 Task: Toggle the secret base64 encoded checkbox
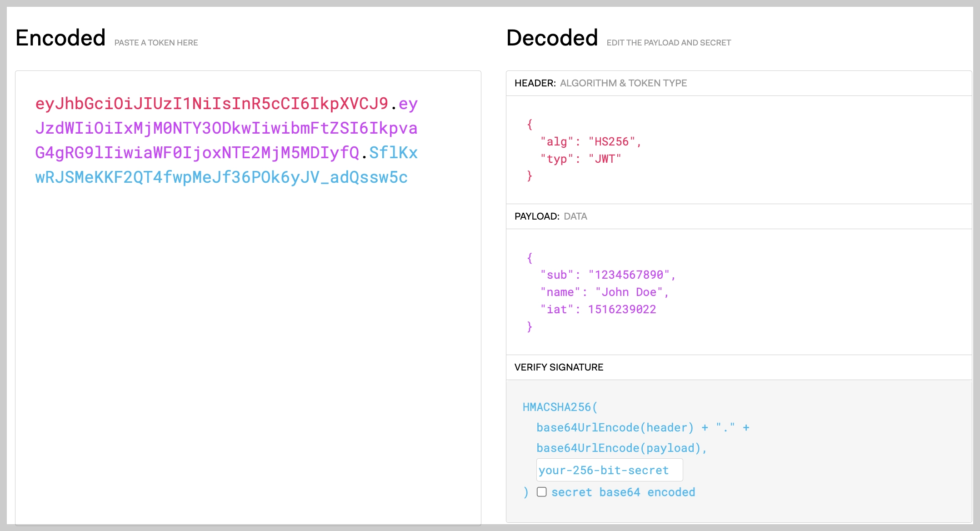(x=541, y=492)
